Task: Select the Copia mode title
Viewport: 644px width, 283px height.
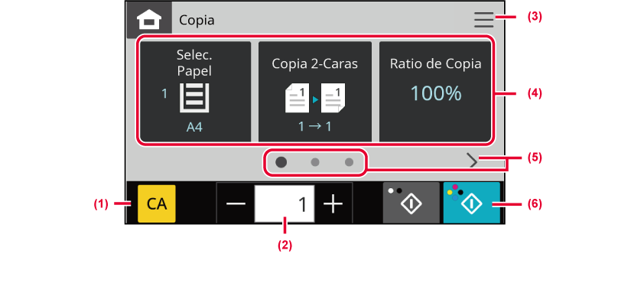Action: (197, 20)
